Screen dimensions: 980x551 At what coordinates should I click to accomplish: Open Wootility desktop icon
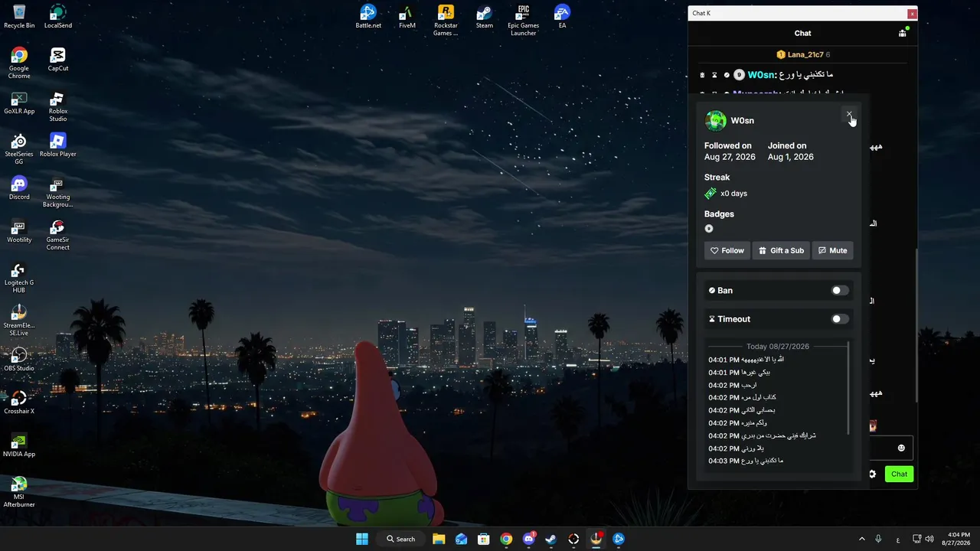(x=19, y=231)
